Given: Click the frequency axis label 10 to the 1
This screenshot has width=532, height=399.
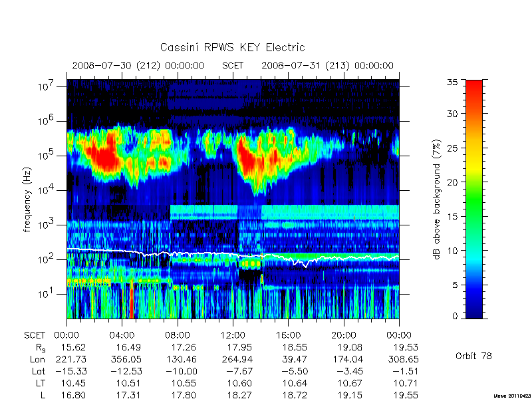Looking at the screenshot, I should coord(47,293).
